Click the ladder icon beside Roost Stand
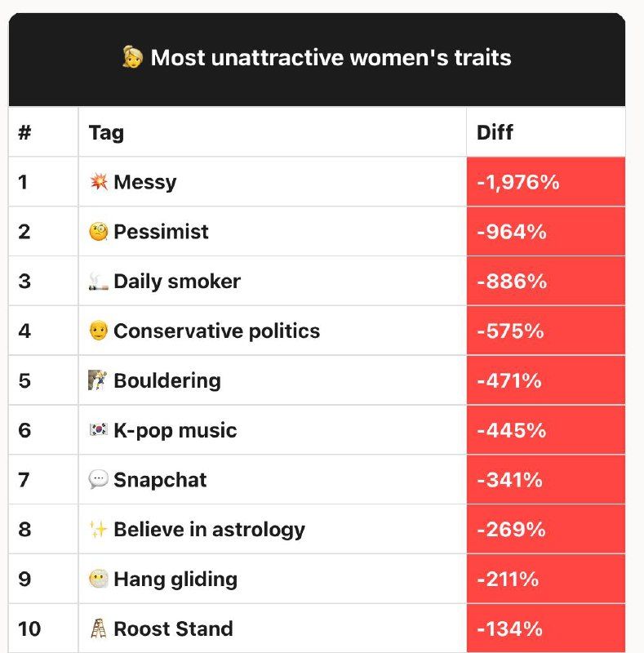The width and height of the screenshot is (644, 653). [98, 629]
